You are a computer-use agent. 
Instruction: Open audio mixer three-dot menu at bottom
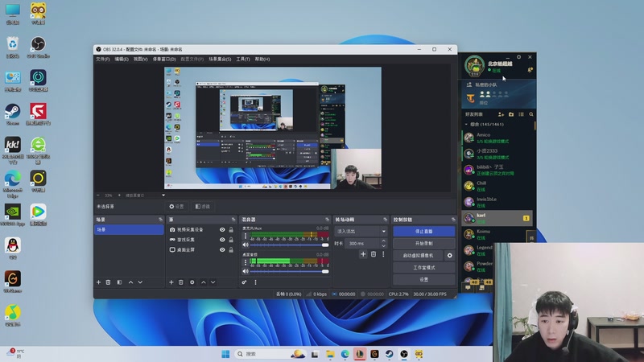click(255, 282)
